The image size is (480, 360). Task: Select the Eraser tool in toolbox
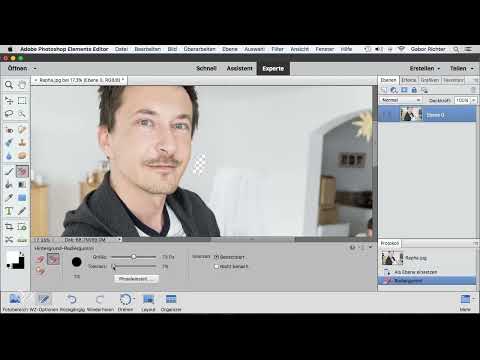[x=22, y=172]
